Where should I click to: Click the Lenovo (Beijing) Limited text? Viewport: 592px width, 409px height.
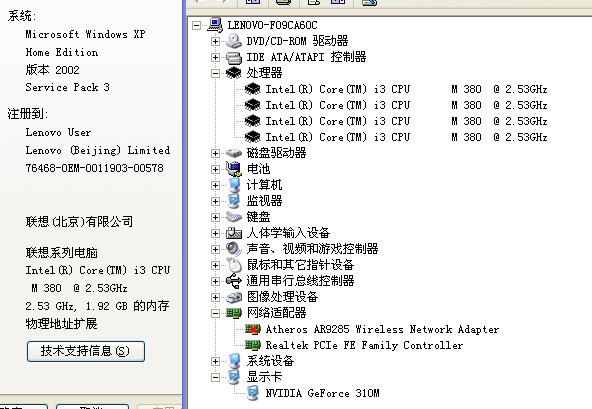[97, 150]
